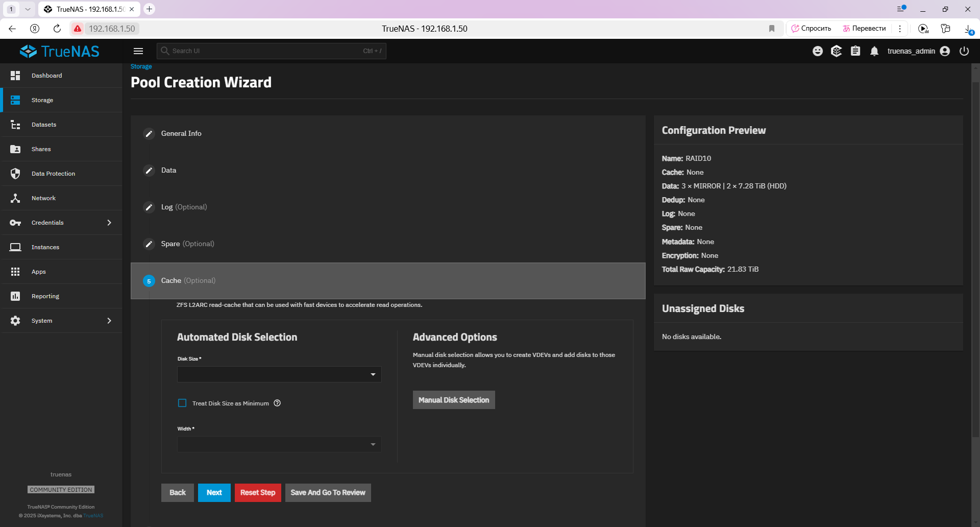The height and width of the screenshot is (527, 980).
Task: Click the browser back arrow
Action: tap(12, 29)
